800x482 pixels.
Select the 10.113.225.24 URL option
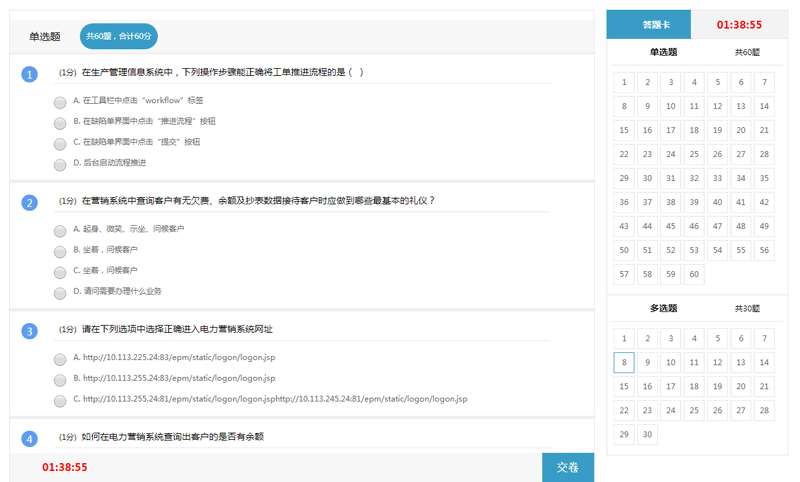[60, 358]
